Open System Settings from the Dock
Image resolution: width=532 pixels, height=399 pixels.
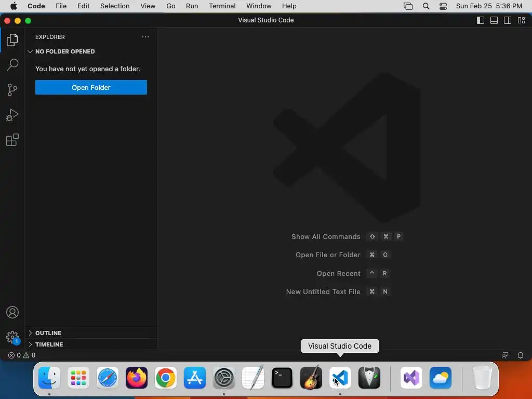224,378
